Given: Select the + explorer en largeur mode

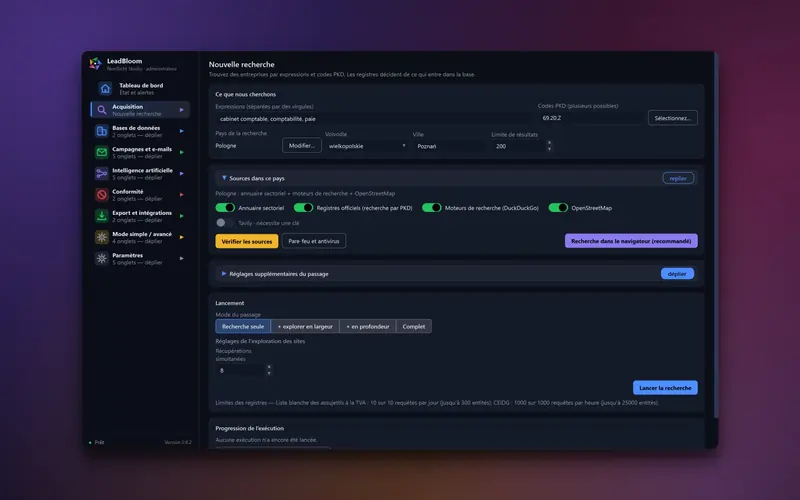Looking at the screenshot, I should (305, 327).
